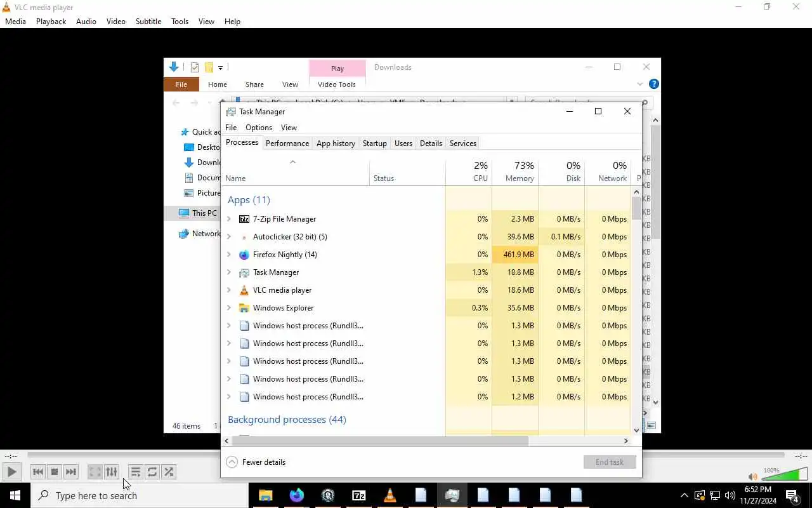Image resolution: width=812 pixels, height=508 pixels.
Task: Click Explorer help question icon
Action: tap(653, 84)
